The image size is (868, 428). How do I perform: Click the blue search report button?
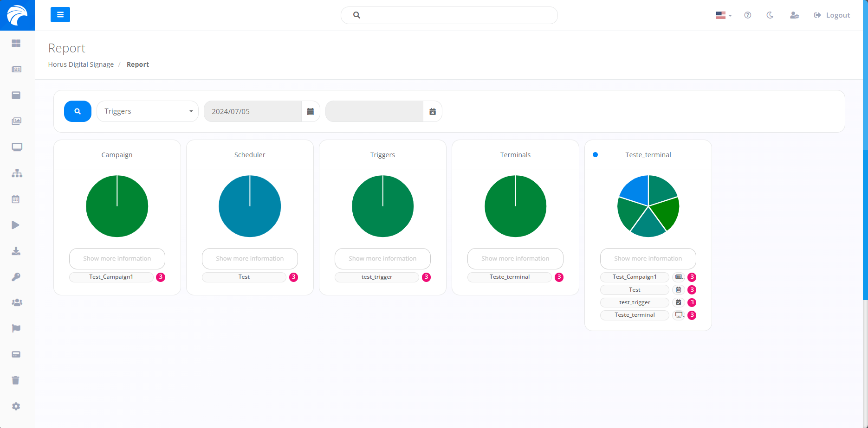pos(78,111)
